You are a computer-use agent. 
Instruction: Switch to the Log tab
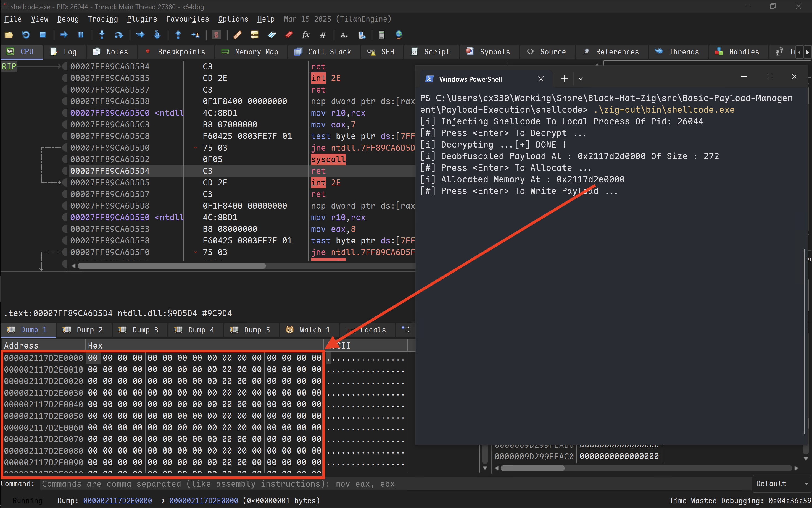pyautogui.click(x=64, y=52)
